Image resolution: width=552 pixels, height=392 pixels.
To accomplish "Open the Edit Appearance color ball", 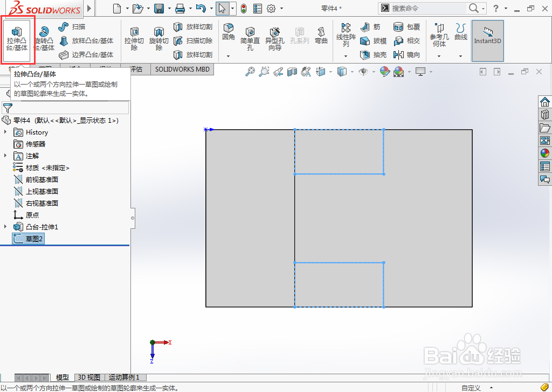I will [385, 72].
